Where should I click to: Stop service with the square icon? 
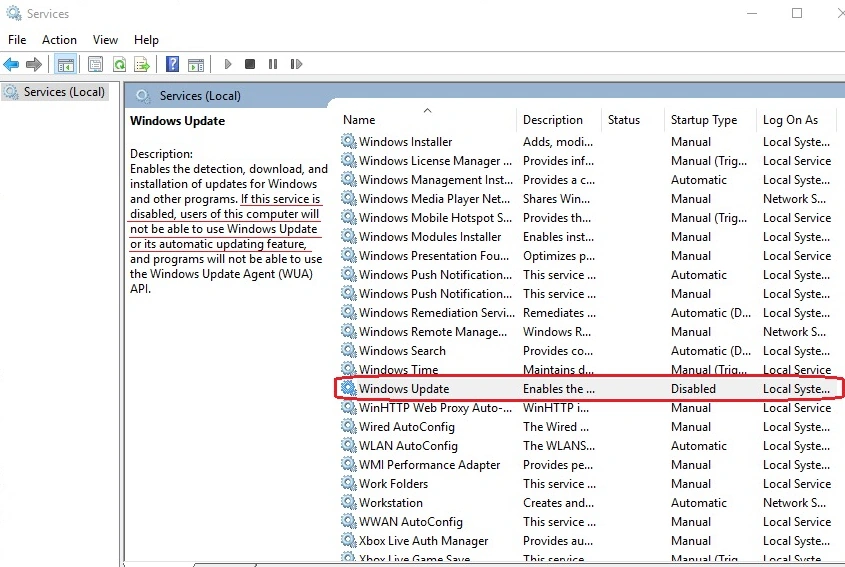[x=250, y=64]
